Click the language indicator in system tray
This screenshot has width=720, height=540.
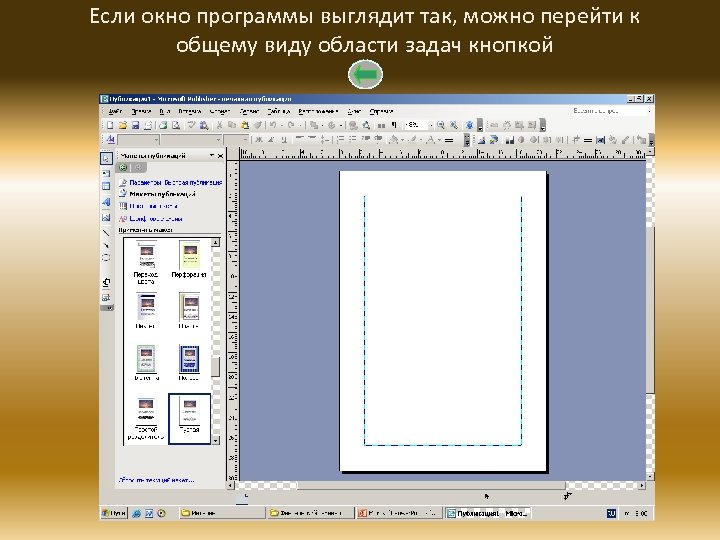611,513
